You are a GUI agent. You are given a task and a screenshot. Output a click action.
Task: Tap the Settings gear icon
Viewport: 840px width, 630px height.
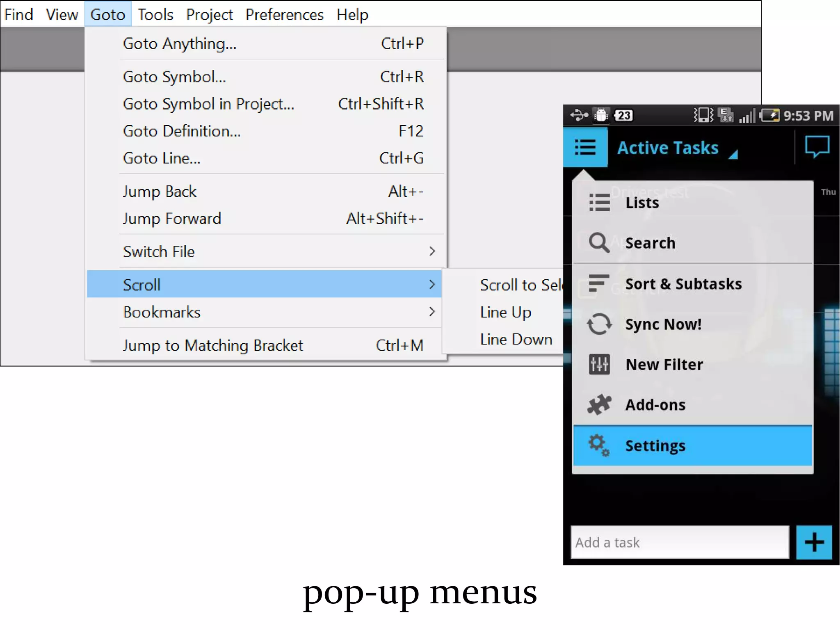pyautogui.click(x=599, y=445)
